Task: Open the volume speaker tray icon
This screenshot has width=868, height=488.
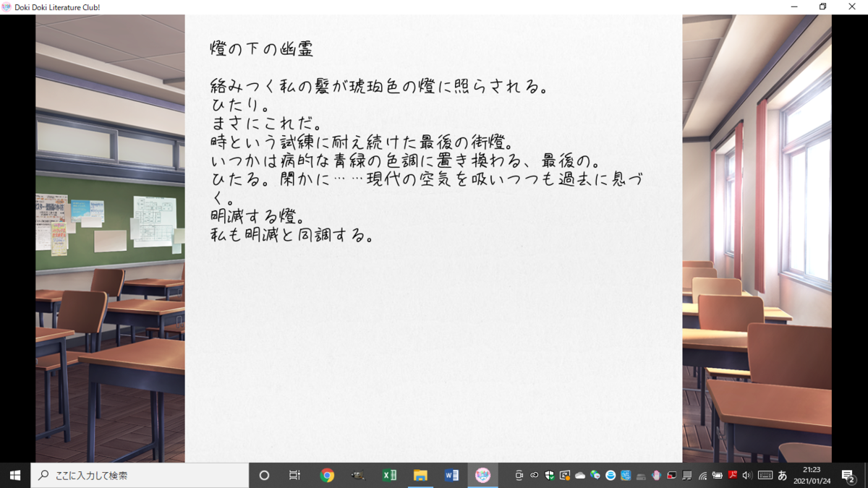Action: point(747,475)
